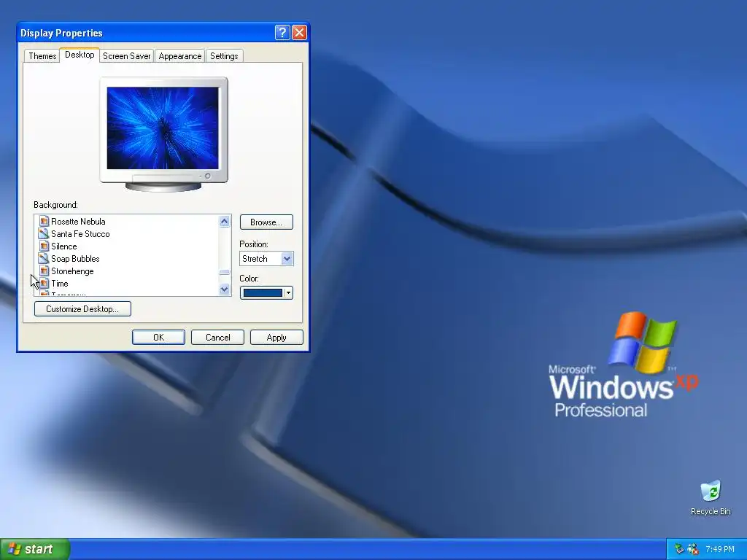Select Santa Fe Stucco background

click(x=80, y=234)
